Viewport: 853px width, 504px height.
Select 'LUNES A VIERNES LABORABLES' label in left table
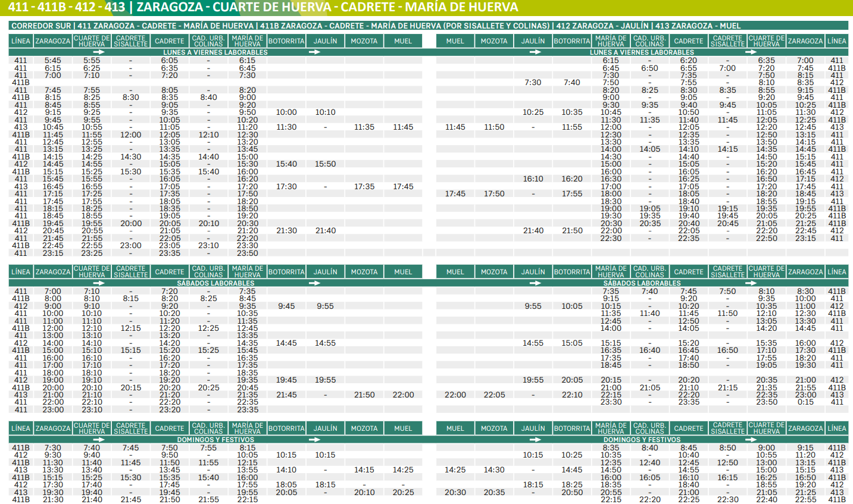pyautogui.click(x=215, y=52)
